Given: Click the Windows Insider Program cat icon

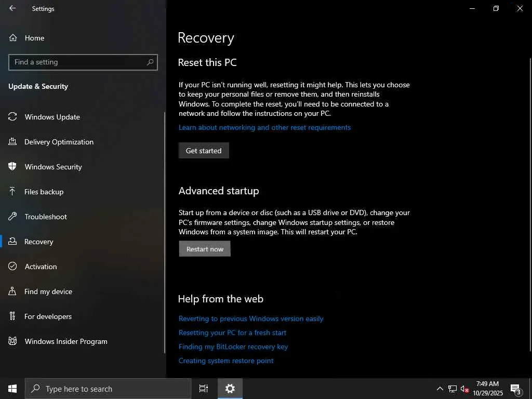Looking at the screenshot, I should 12,341.
